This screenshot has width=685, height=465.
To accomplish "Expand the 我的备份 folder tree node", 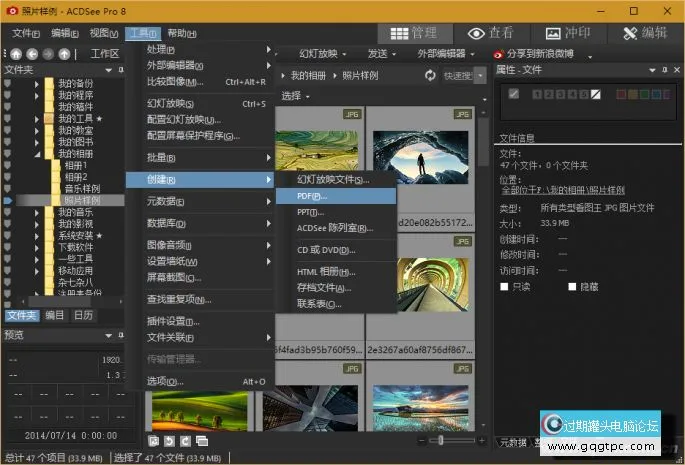I will coord(37,83).
